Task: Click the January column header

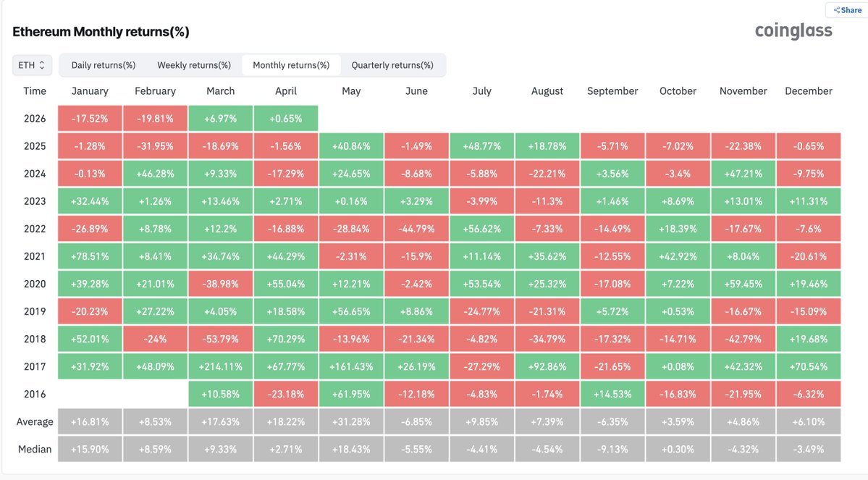Action: [x=90, y=91]
